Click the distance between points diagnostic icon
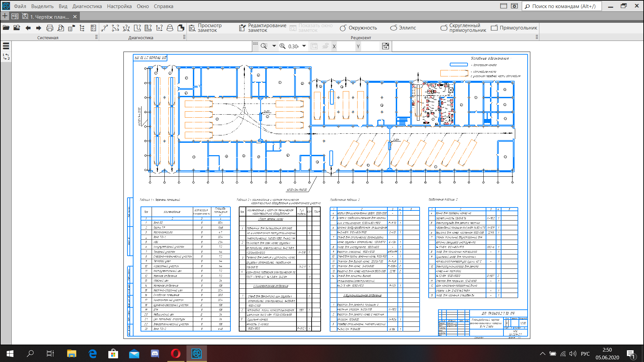Image resolution: width=644 pixels, height=362 pixels. click(x=104, y=28)
